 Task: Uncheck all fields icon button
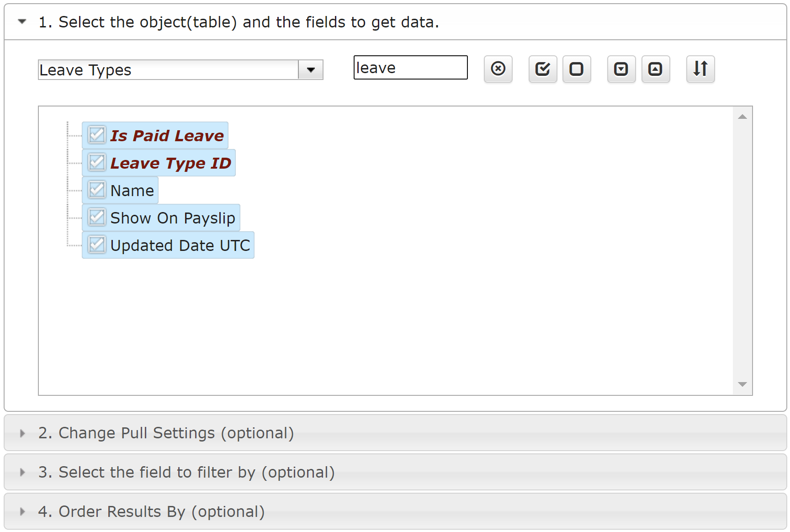click(577, 69)
